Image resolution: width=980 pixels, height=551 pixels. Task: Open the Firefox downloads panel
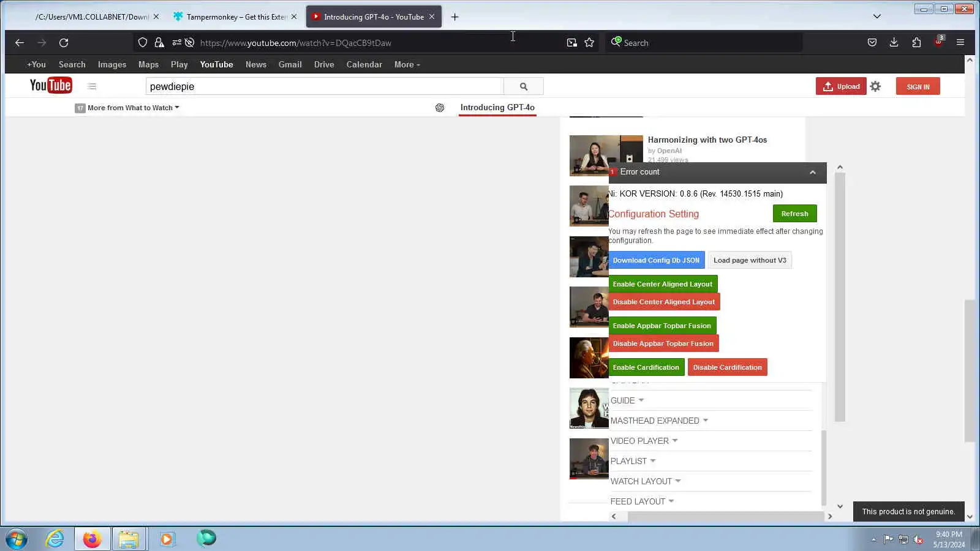click(x=894, y=43)
